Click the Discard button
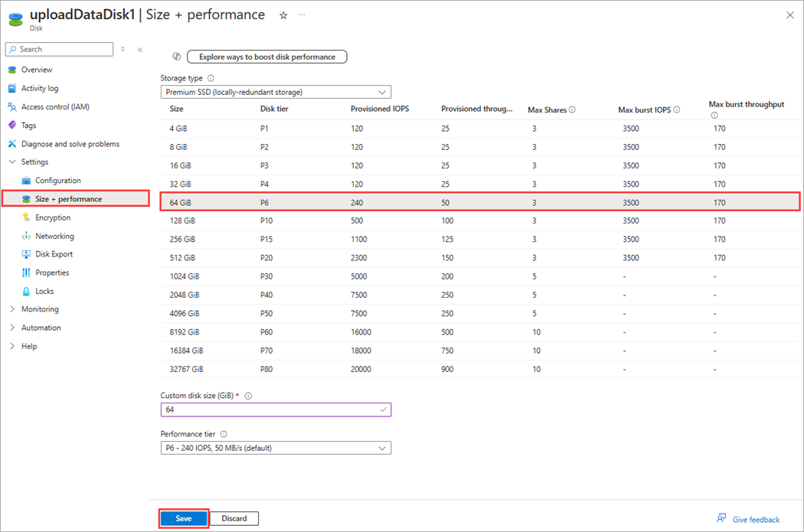This screenshot has width=804, height=532. [234, 519]
